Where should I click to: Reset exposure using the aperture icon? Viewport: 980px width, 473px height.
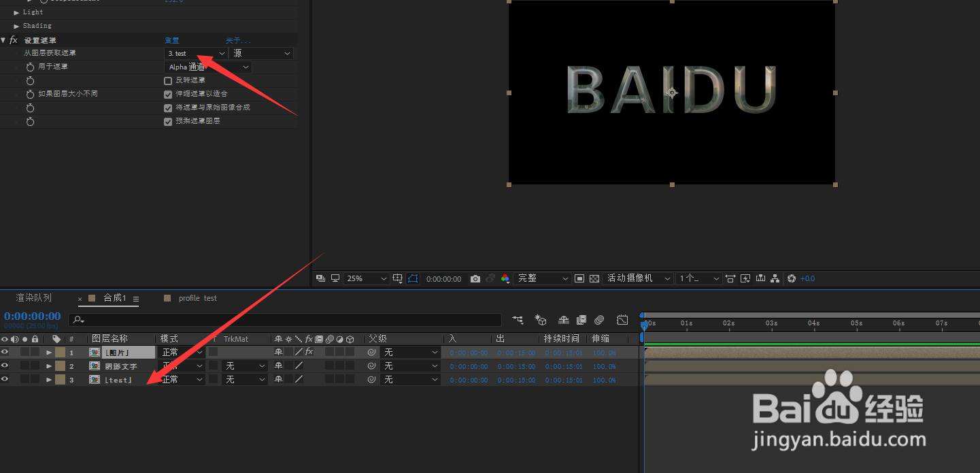tap(791, 278)
